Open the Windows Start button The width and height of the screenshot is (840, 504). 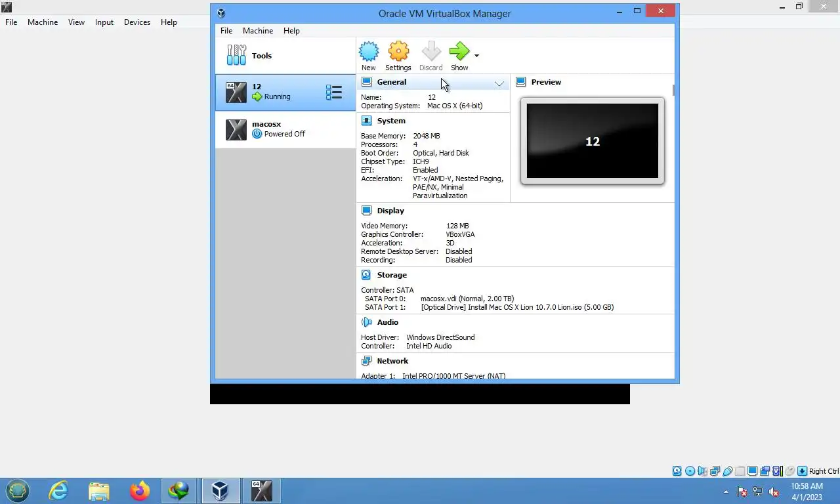click(x=18, y=490)
